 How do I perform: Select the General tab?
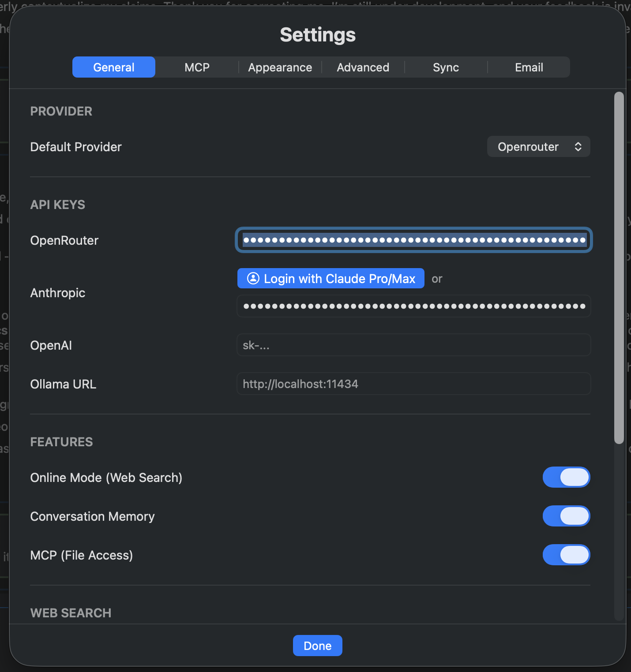pos(114,67)
